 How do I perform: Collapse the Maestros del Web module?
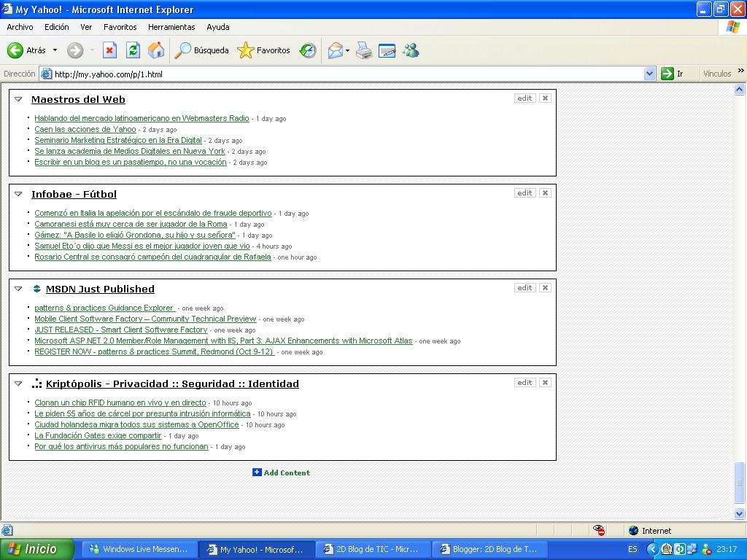tap(18, 99)
